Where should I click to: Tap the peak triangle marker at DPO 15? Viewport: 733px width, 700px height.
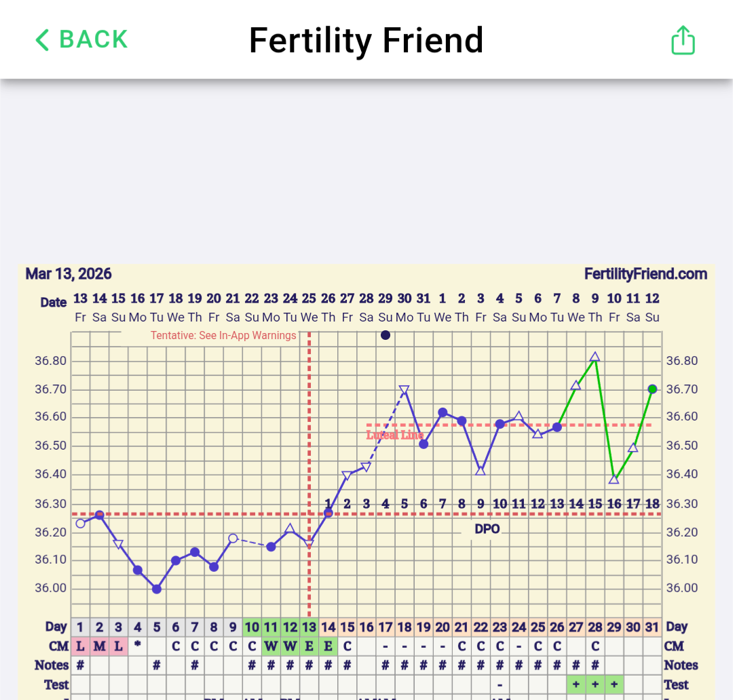click(595, 357)
